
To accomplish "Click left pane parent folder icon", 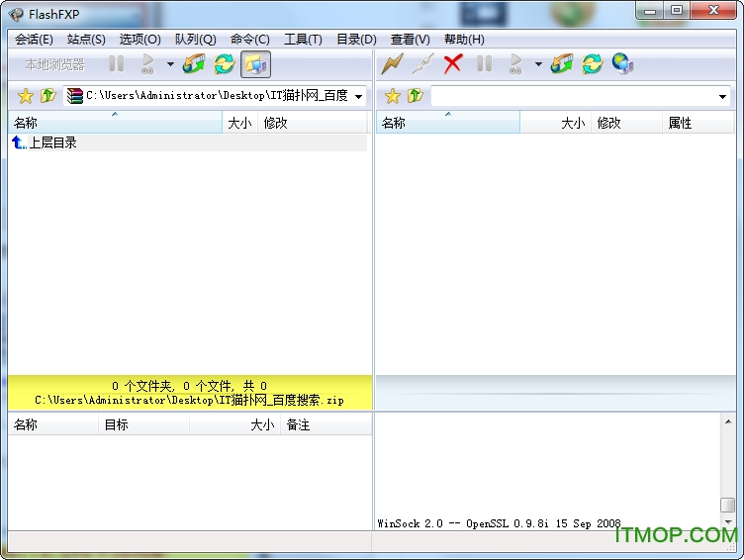I will pyautogui.click(x=47, y=96).
